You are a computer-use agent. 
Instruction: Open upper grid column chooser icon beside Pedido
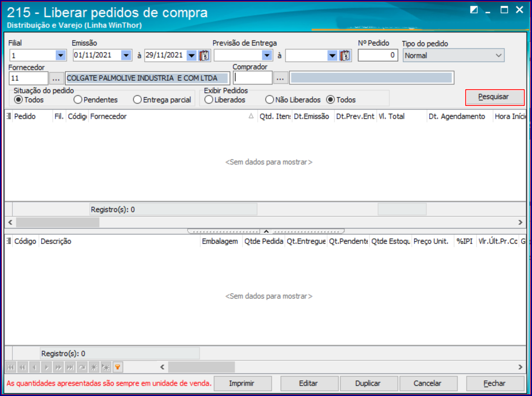[9, 116]
